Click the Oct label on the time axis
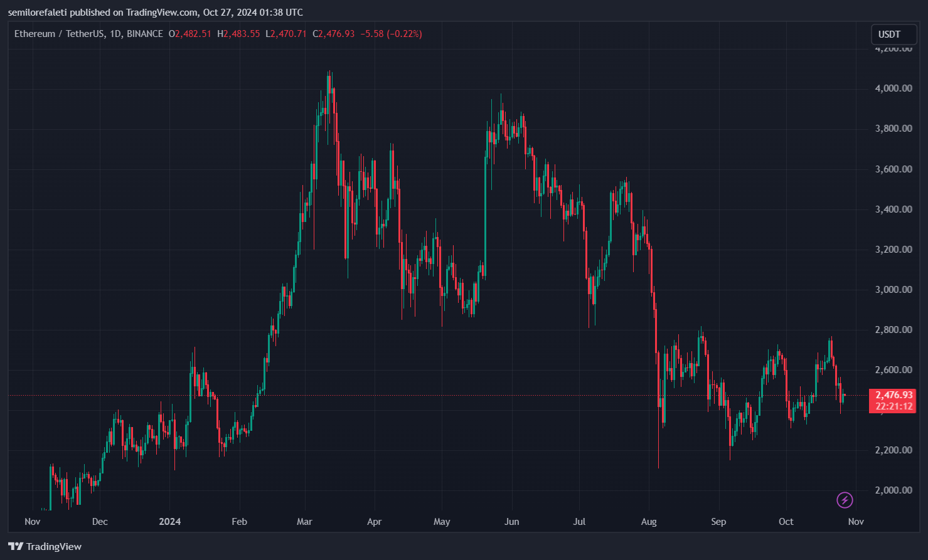Image resolution: width=928 pixels, height=560 pixels. 786,521
